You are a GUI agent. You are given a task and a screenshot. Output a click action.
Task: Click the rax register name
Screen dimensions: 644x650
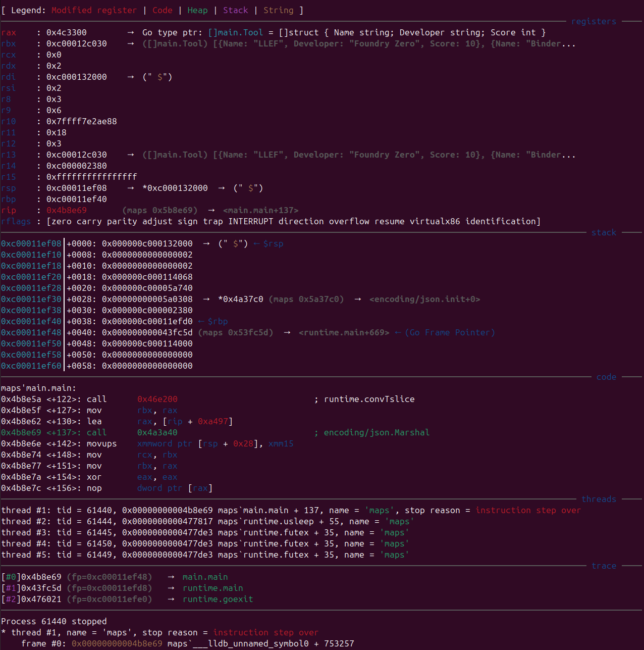click(x=8, y=32)
